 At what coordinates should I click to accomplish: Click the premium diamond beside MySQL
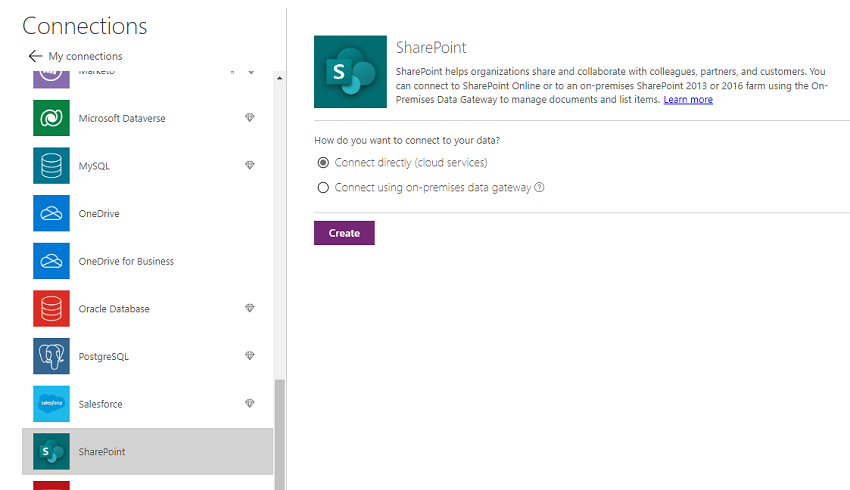click(249, 165)
